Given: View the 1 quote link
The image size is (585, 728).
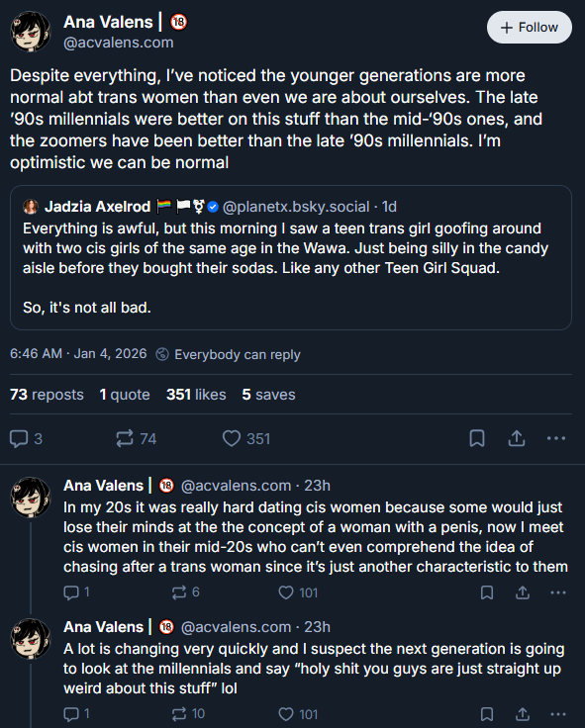Looking at the screenshot, I should click(125, 395).
